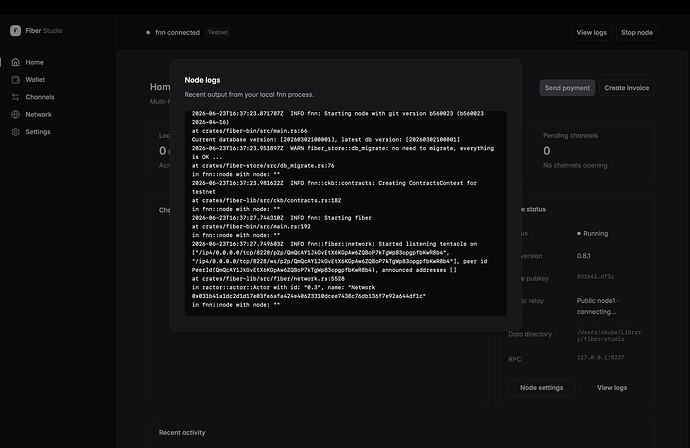Screen dimensions: 690x448
Task: Open the Wallet icon in sidebar
Action: pyautogui.click(x=15, y=80)
